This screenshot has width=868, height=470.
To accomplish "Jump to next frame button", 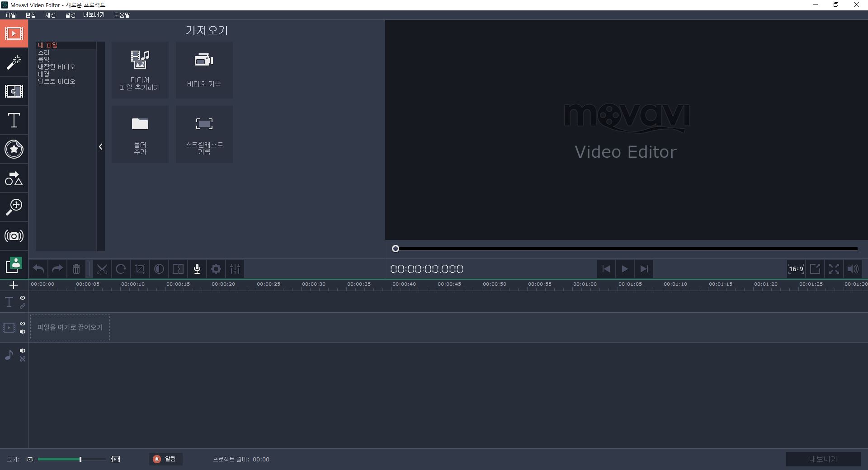I will [x=644, y=269].
